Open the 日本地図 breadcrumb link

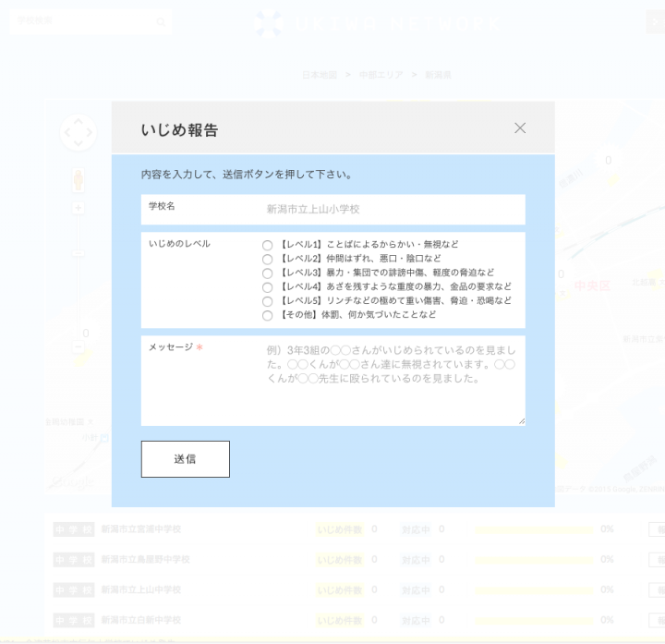320,75
